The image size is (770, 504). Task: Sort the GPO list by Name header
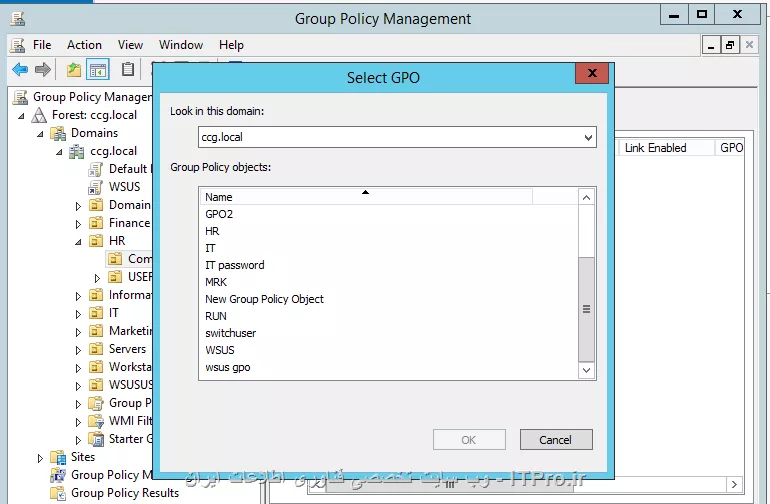click(x=366, y=197)
